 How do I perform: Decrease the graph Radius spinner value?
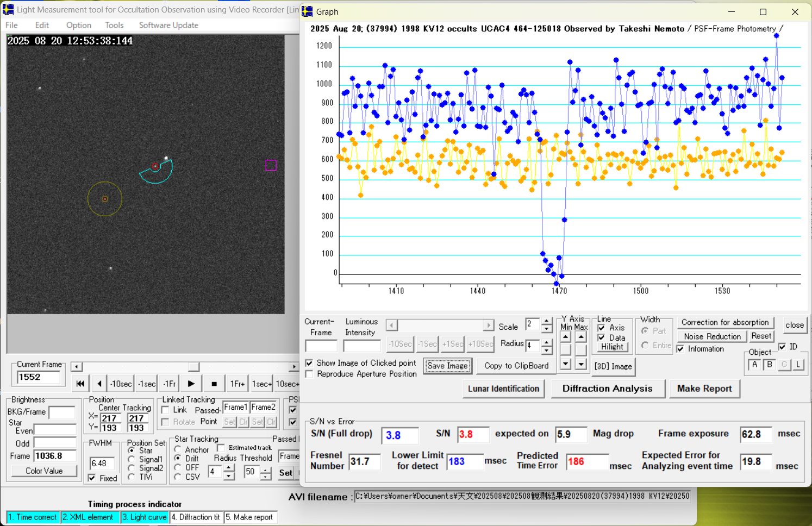click(547, 350)
